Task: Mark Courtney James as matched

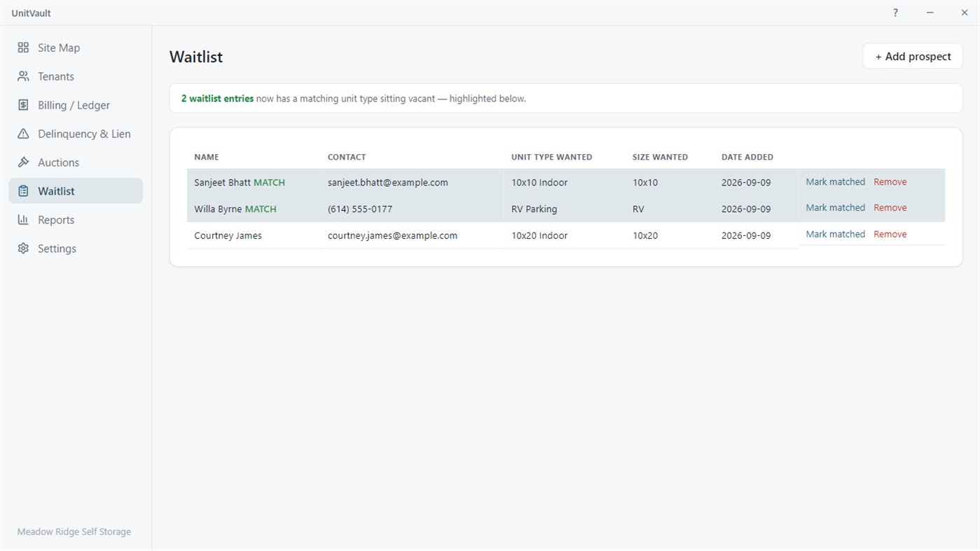Action: click(835, 235)
